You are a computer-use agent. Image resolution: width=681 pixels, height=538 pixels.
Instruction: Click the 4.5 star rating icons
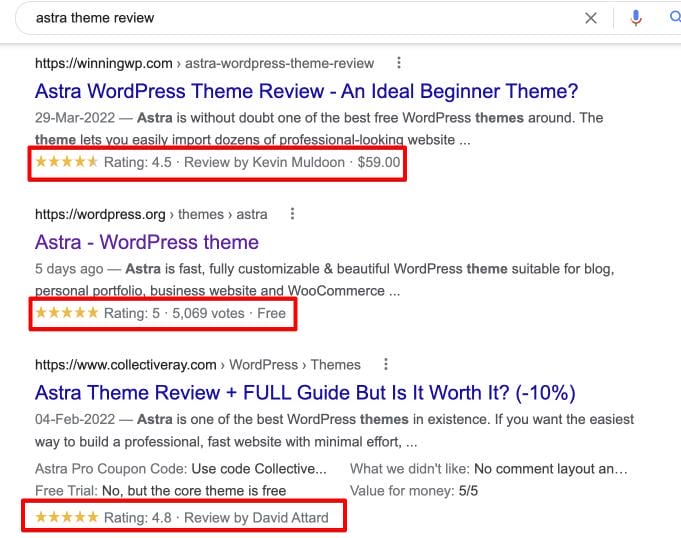click(x=66, y=162)
